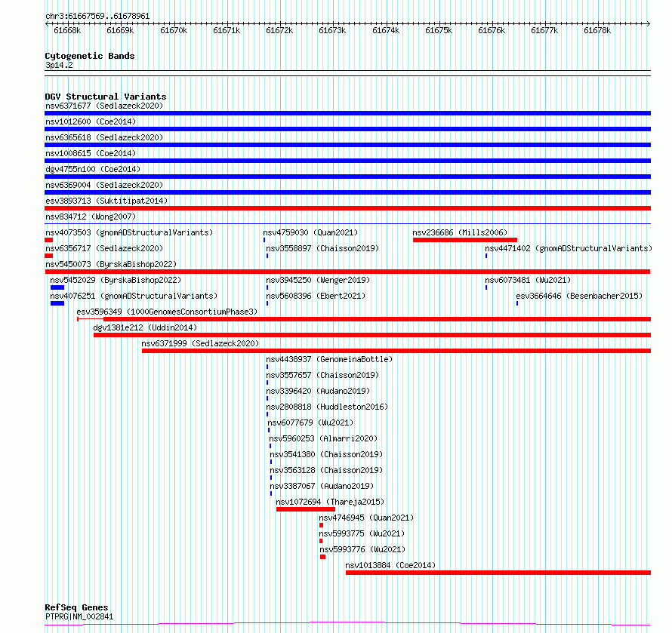Open nsv4471402 (gnomADStructuralVariants) label
672x633 pixels.
click(x=569, y=248)
